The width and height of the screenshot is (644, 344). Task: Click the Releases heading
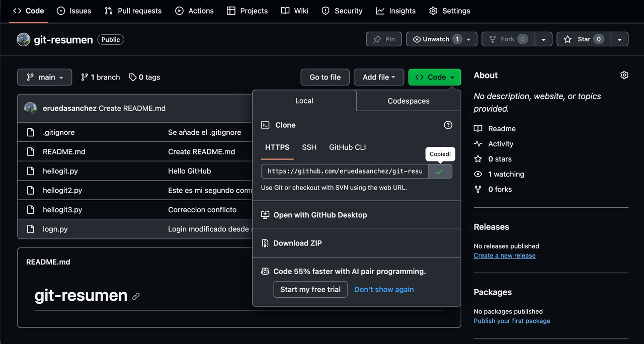492,227
